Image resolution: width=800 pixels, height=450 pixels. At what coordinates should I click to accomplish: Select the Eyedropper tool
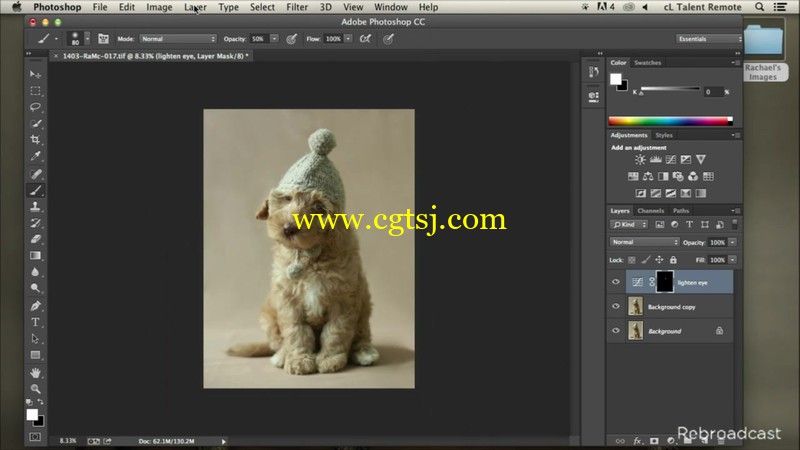[35, 156]
